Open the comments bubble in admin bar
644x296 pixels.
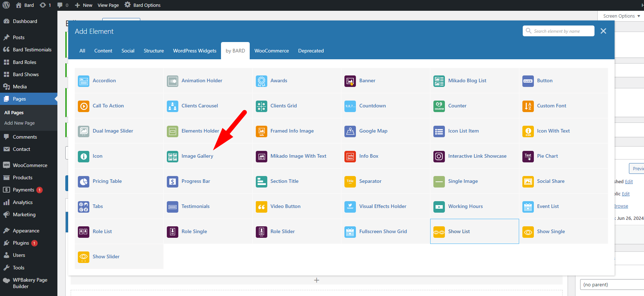(63, 5)
